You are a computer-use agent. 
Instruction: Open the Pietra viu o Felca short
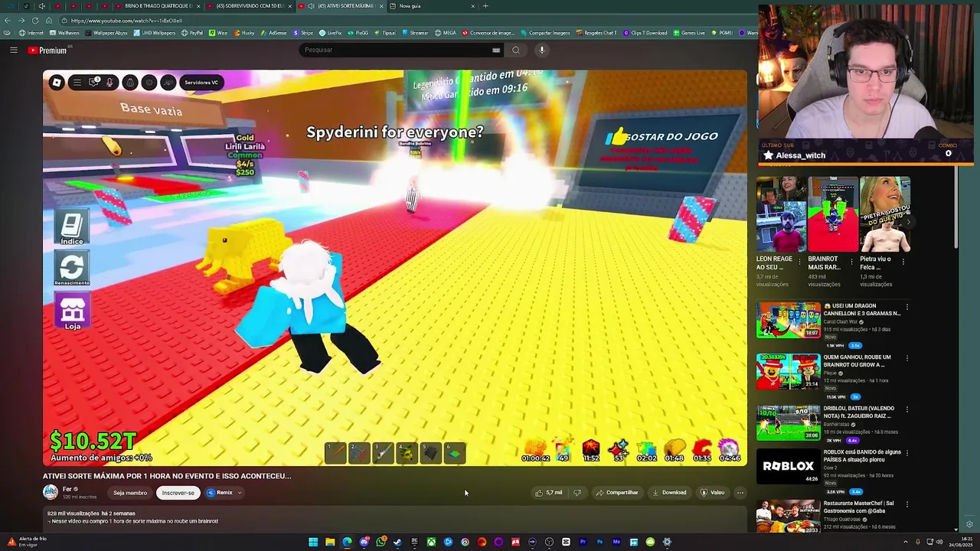point(885,214)
